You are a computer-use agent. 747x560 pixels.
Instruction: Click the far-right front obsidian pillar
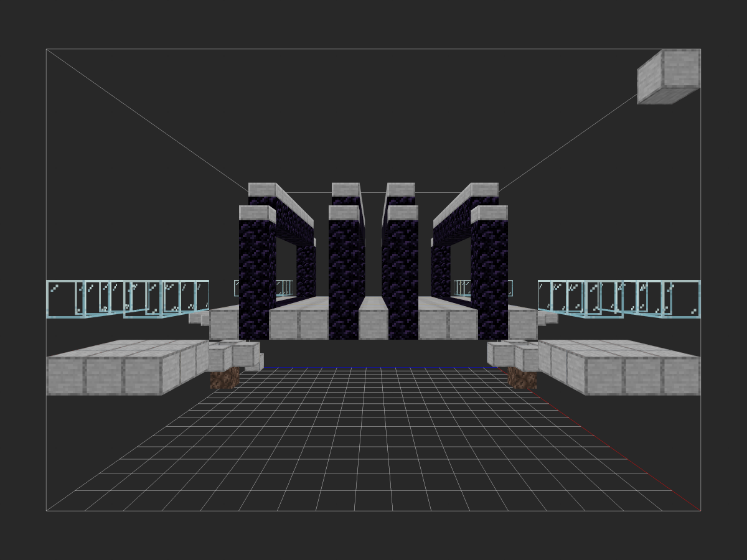click(x=489, y=280)
